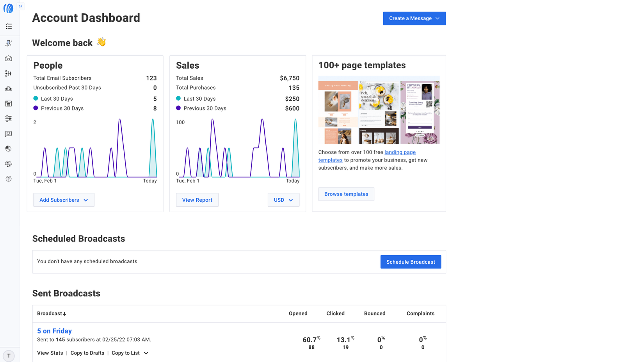
Task: Click the Opened column header
Action: 298,314
